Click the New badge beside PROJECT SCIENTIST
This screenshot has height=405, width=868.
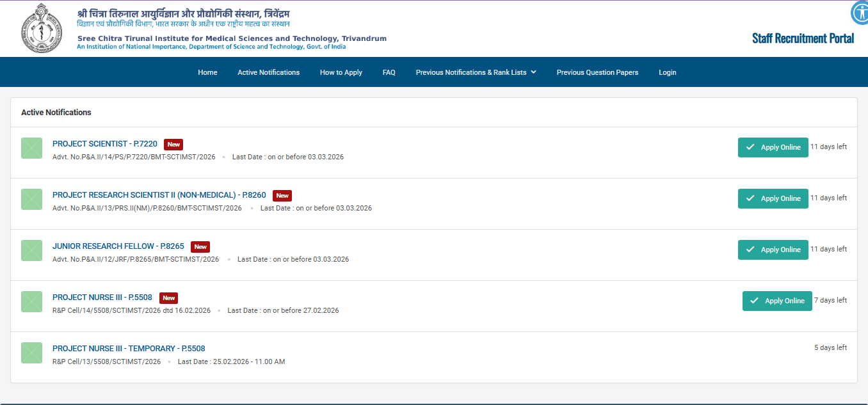[x=173, y=144]
